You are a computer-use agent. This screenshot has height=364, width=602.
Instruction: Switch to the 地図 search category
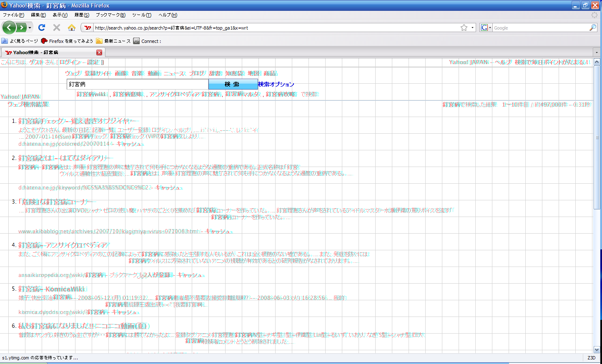click(x=254, y=73)
